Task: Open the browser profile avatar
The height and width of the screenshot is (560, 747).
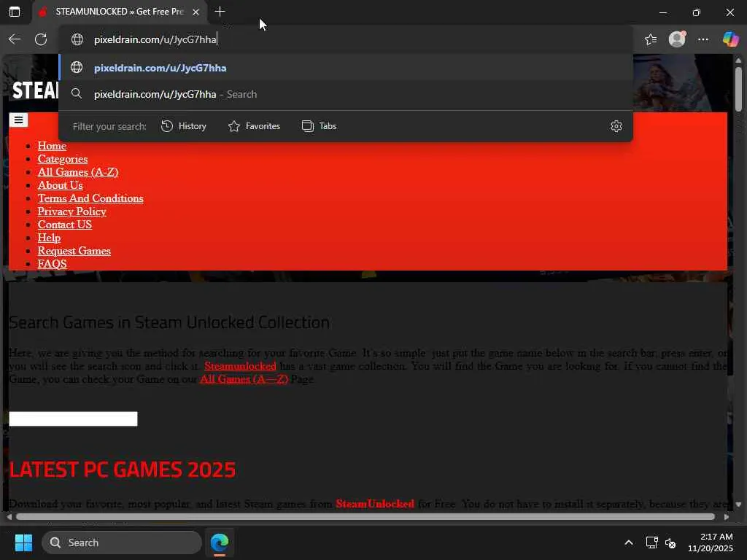Action: [x=677, y=39]
